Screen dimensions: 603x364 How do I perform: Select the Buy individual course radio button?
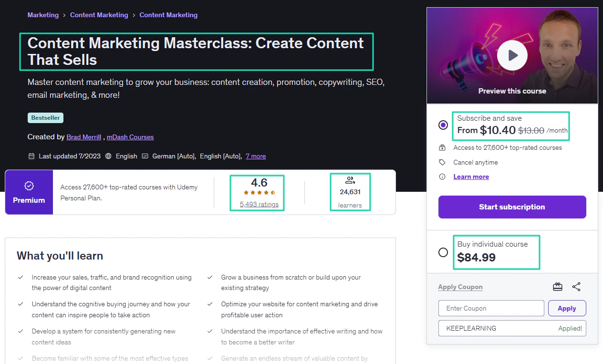tap(443, 252)
